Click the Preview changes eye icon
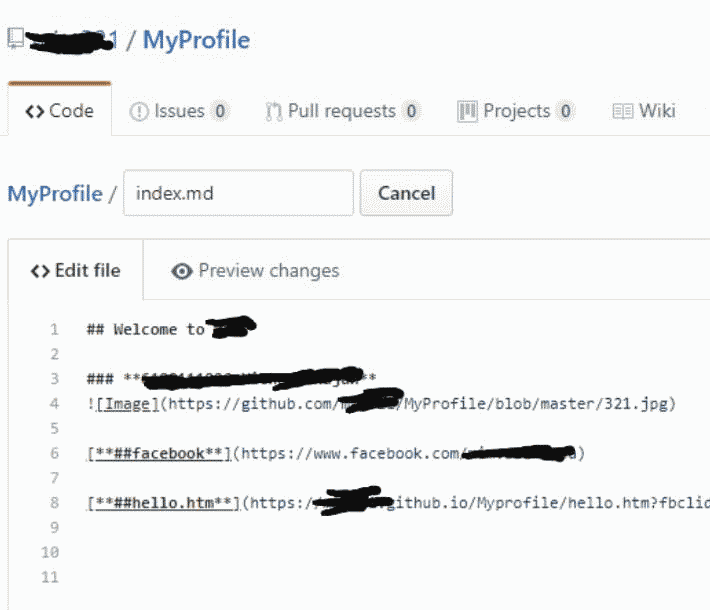 coord(182,271)
